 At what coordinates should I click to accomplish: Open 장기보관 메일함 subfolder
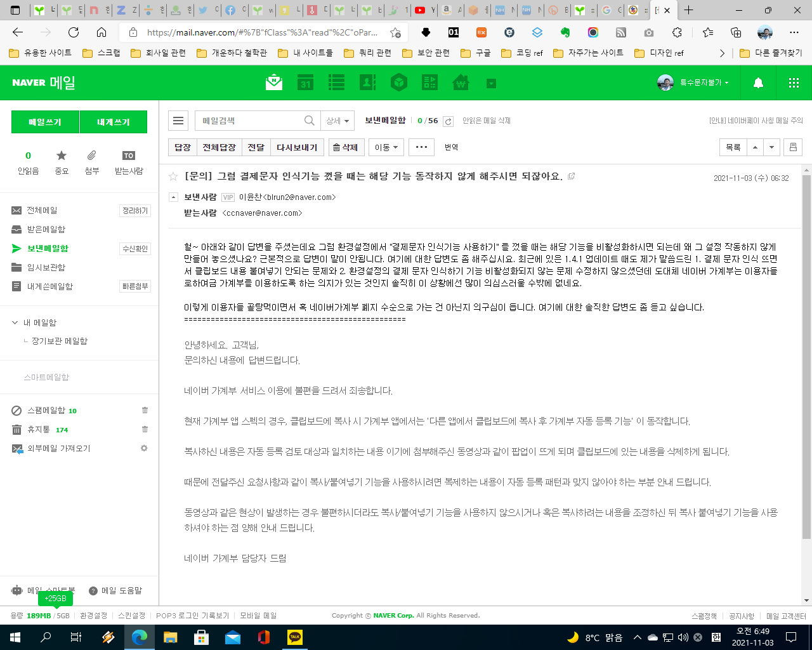[60, 341]
